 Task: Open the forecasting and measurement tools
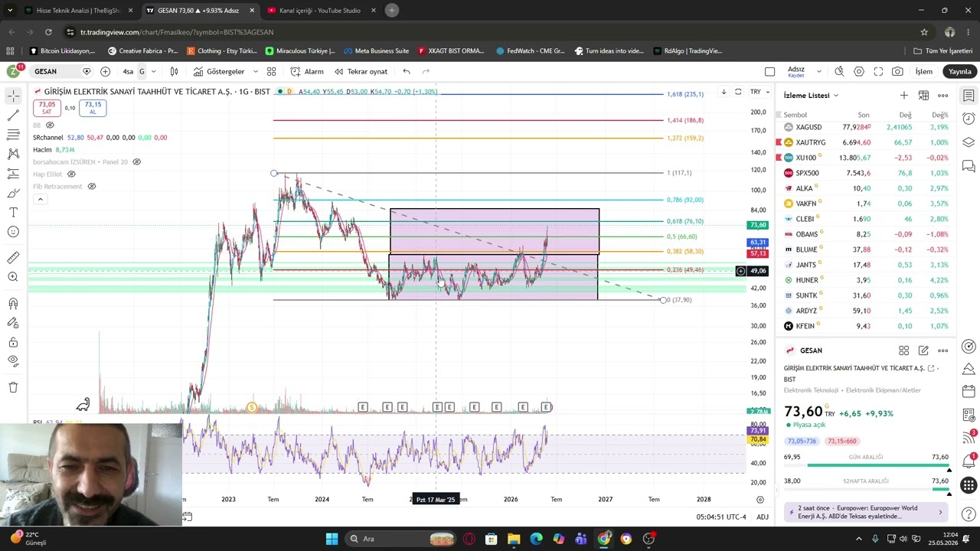[13, 174]
